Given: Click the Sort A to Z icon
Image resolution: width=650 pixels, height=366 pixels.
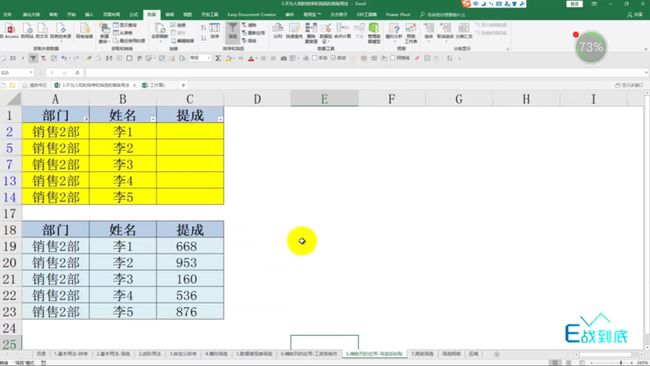Looking at the screenshot, I should point(204,27).
